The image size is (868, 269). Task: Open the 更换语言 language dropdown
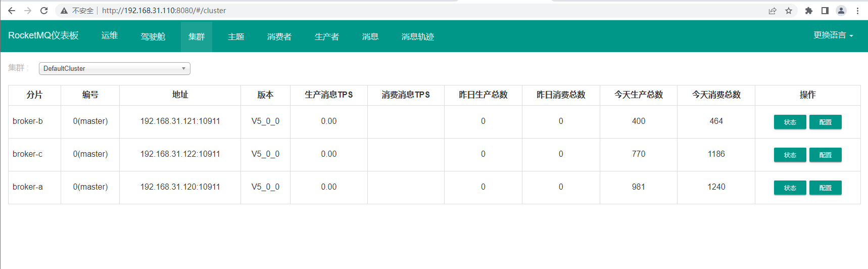(833, 35)
